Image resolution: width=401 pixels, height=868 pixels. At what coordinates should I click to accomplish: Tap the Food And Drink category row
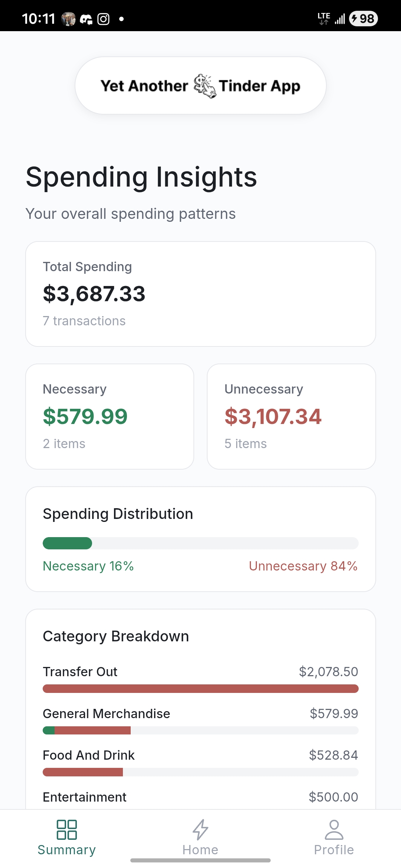point(200,755)
